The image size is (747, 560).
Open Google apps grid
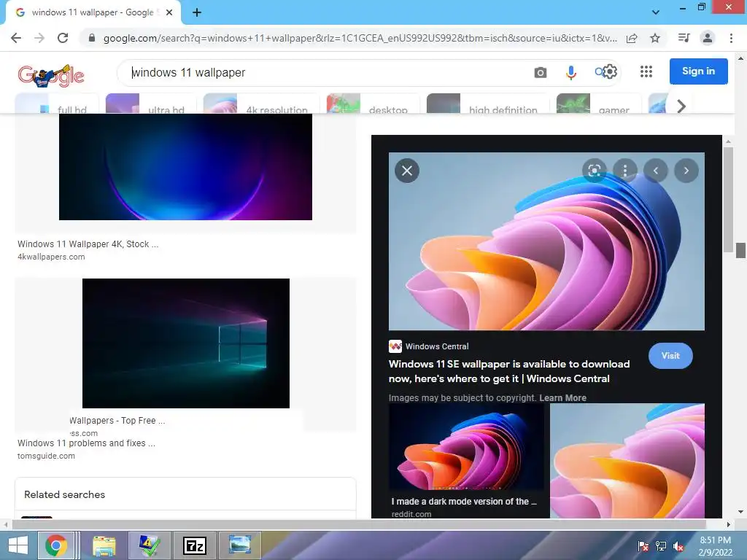click(x=646, y=71)
